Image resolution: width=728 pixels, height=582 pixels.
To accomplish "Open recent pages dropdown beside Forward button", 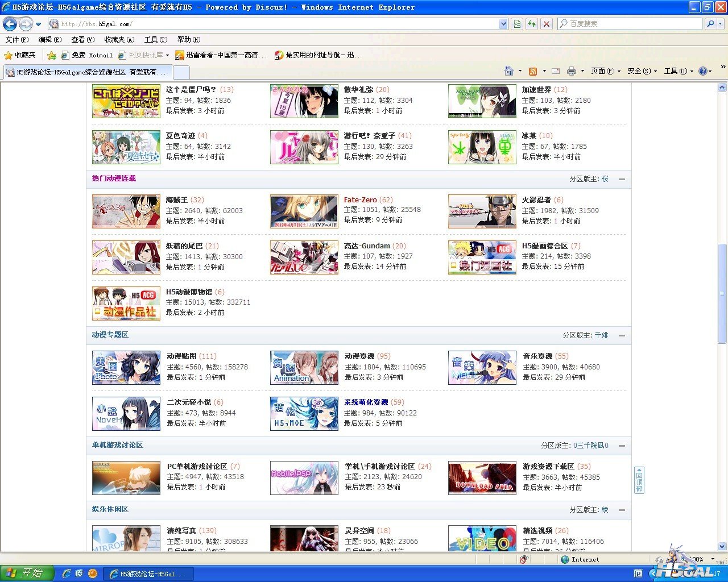I will [x=38, y=24].
